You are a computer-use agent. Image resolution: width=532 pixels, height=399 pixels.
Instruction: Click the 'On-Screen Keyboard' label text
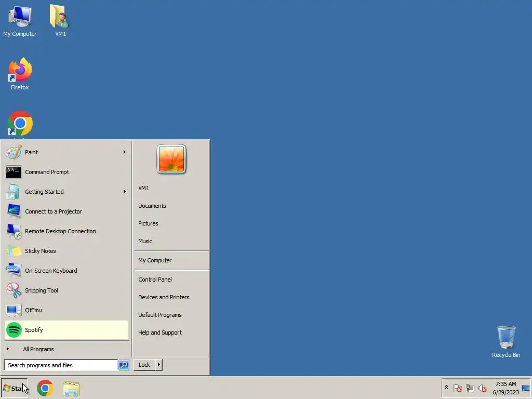click(x=51, y=271)
